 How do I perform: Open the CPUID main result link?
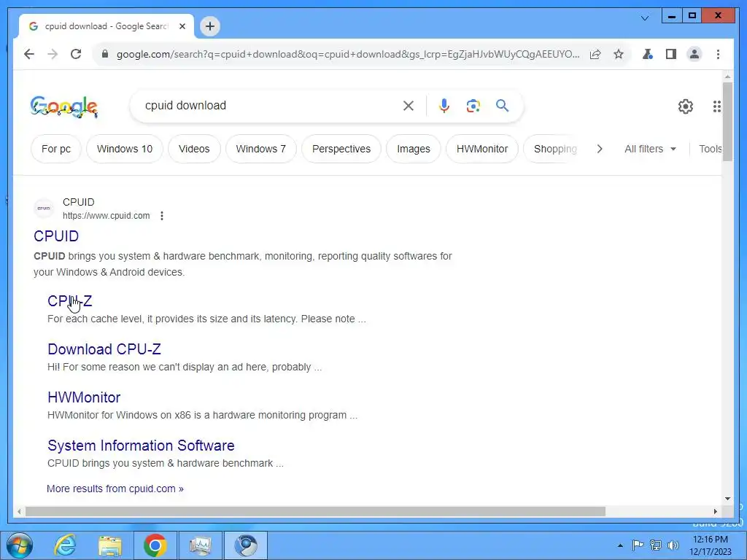[x=56, y=236]
